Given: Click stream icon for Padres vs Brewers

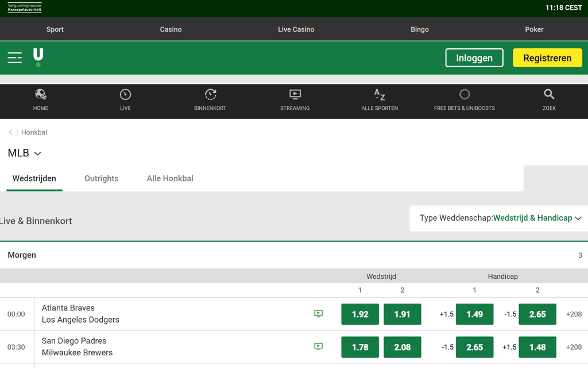Looking at the screenshot, I should 318,347.
